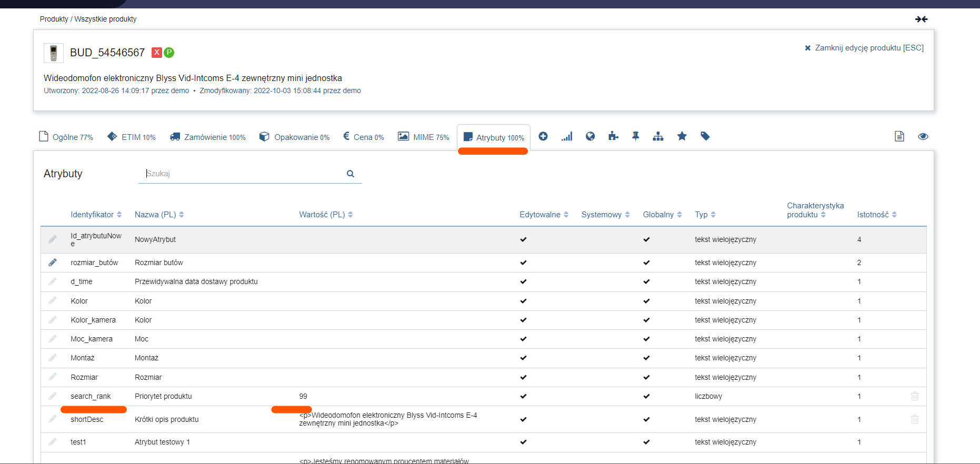Click pencil icon for Moc_kamera row
The image size is (980, 464).
point(53,339)
